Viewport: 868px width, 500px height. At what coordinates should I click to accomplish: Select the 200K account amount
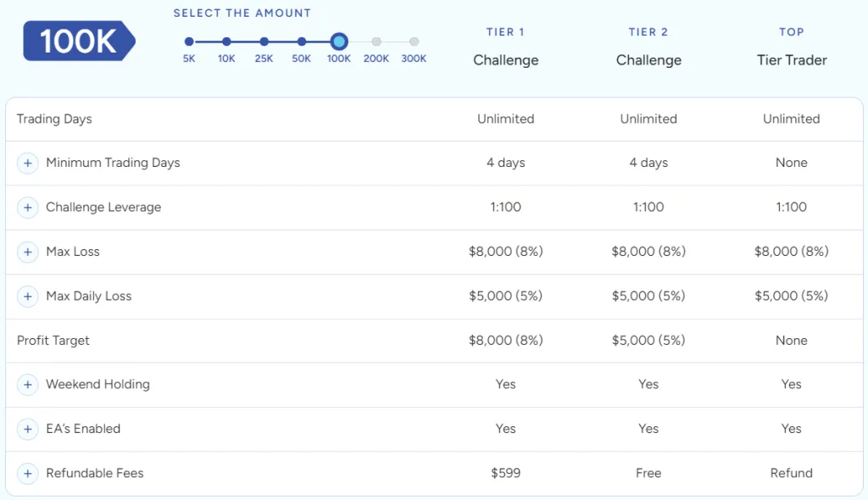(x=376, y=41)
